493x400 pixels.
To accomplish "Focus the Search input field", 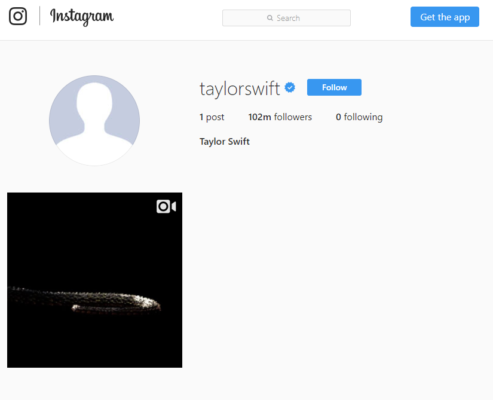I will tap(286, 18).
